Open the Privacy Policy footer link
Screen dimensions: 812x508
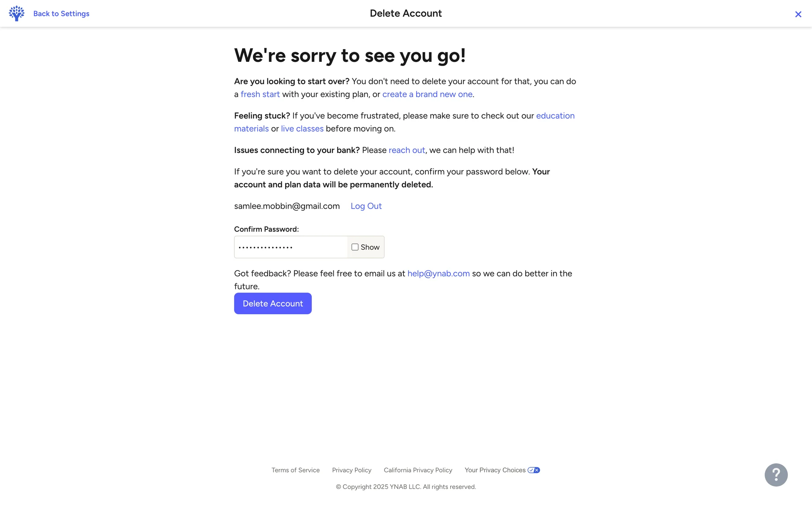point(351,470)
